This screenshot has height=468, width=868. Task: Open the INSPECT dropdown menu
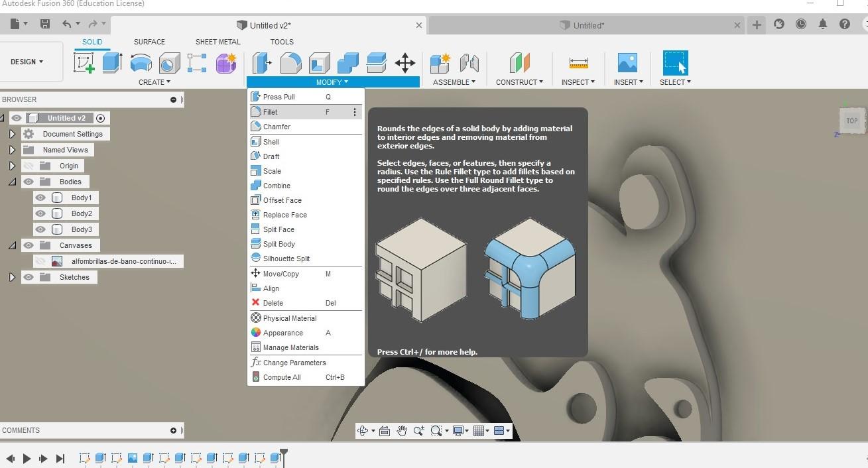click(578, 82)
